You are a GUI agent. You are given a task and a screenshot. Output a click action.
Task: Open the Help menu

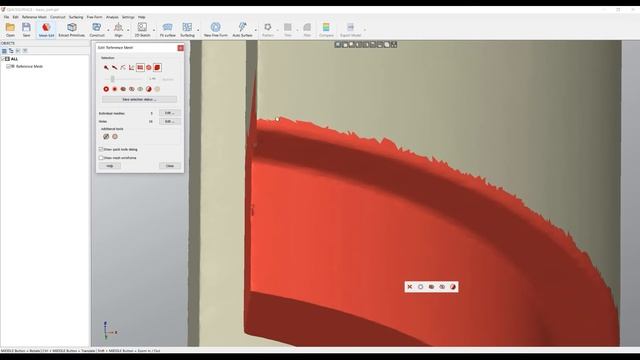(142, 17)
